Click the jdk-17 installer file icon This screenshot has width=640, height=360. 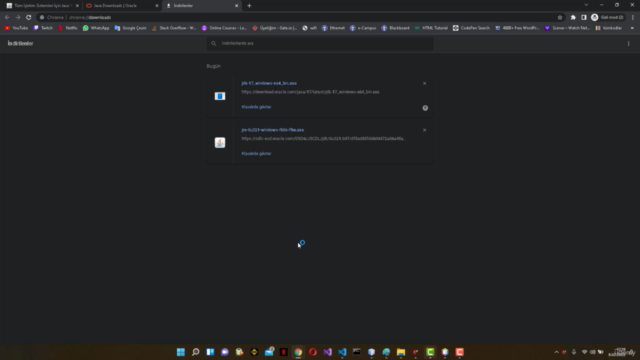pos(220,96)
